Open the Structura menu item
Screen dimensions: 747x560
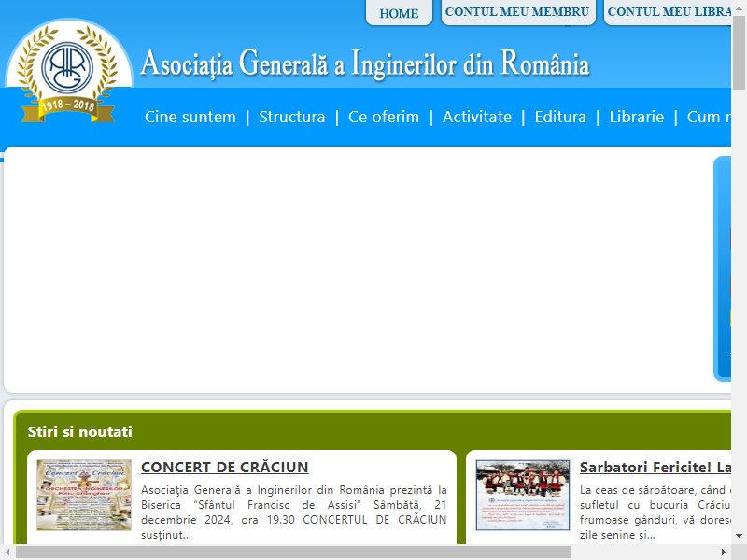pyautogui.click(x=291, y=117)
